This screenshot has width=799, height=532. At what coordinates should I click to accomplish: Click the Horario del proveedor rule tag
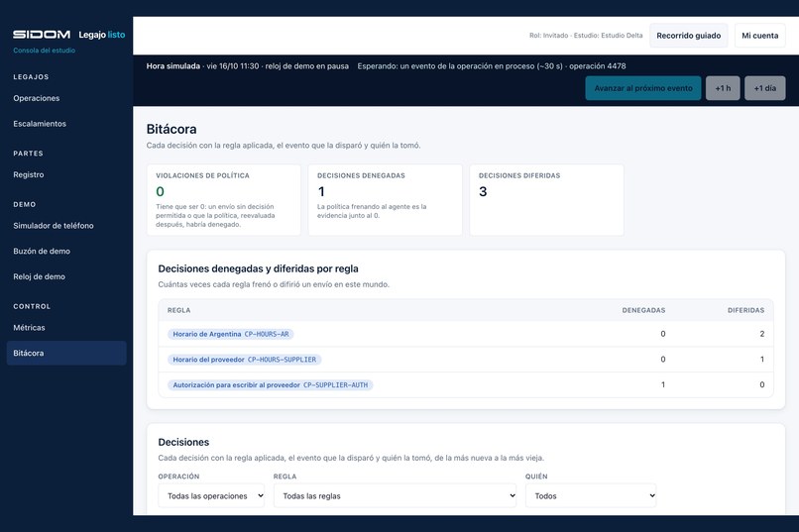click(245, 360)
